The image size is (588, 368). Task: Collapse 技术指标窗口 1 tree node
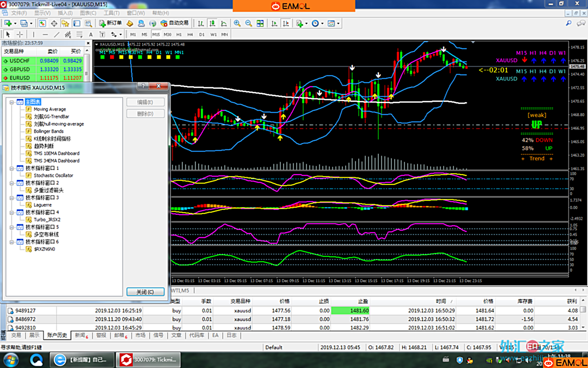[11, 168]
